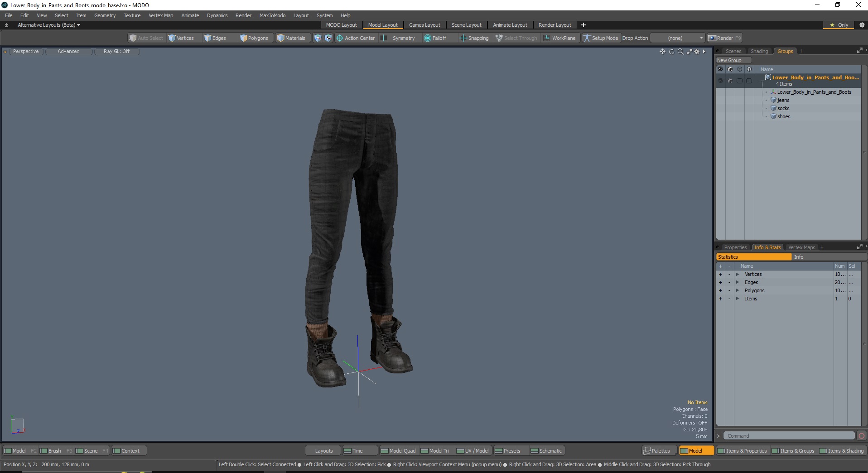The width and height of the screenshot is (868, 473).
Task: Toggle star Only button
Action: coord(839,25)
